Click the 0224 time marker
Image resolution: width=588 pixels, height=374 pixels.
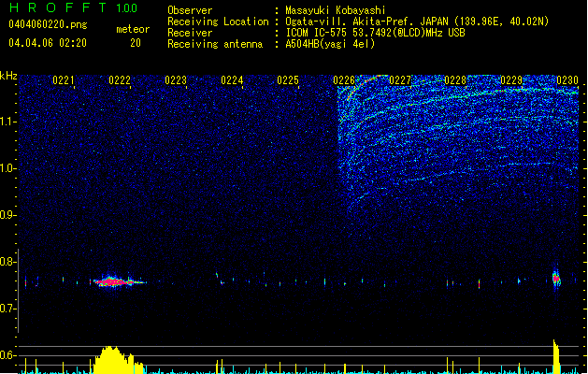pos(232,80)
